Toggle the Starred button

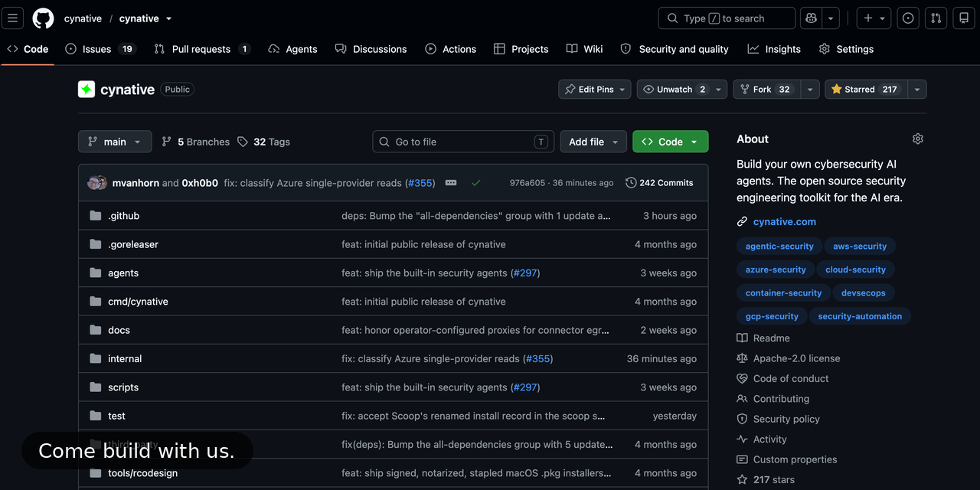(864, 90)
